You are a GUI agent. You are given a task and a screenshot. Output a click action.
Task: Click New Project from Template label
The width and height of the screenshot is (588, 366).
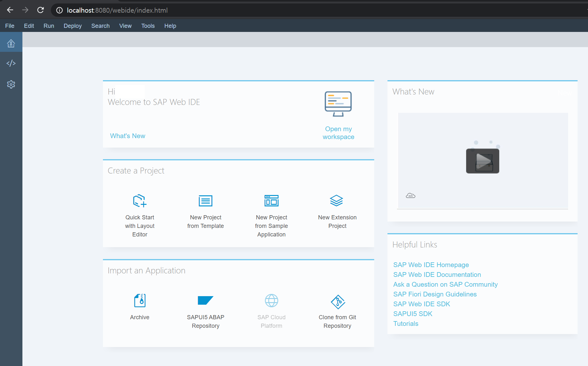[x=206, y=222]
